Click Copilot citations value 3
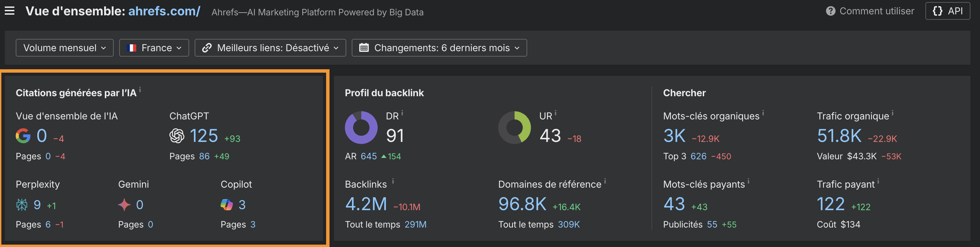The image size is (980, 247). (242, 205)
